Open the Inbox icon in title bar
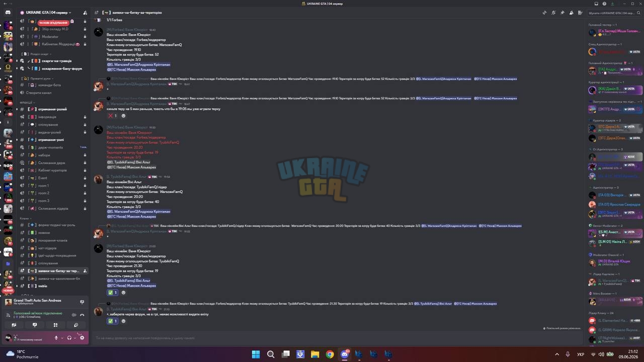Viewport: 644px width, 362px height. pyautogui.click(x=596, y=4)
